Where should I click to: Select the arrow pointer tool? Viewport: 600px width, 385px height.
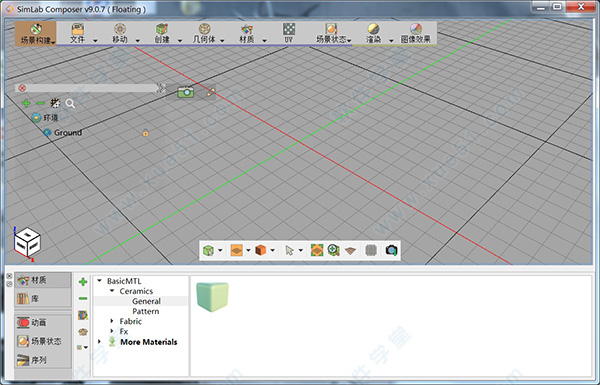289,251
